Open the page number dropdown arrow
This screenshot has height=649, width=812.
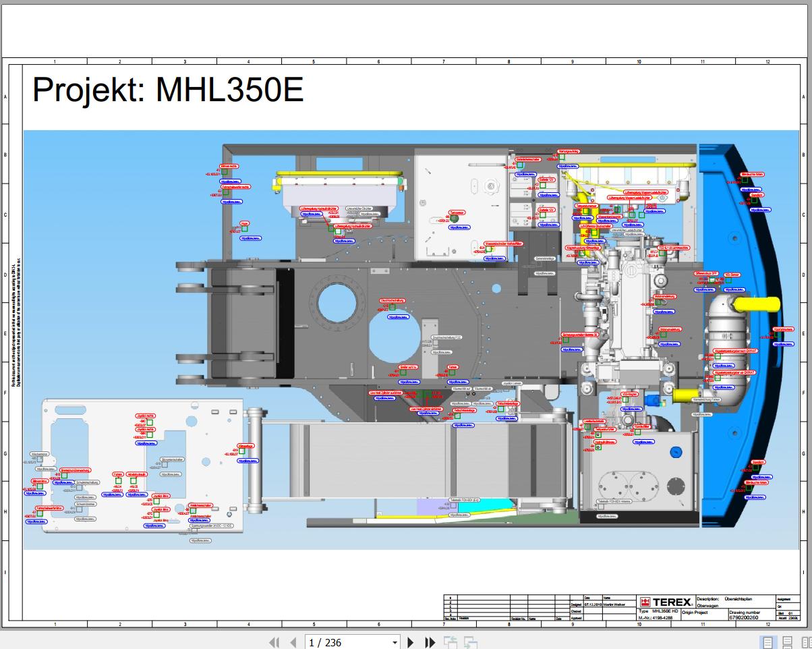(x=395, y=643)
